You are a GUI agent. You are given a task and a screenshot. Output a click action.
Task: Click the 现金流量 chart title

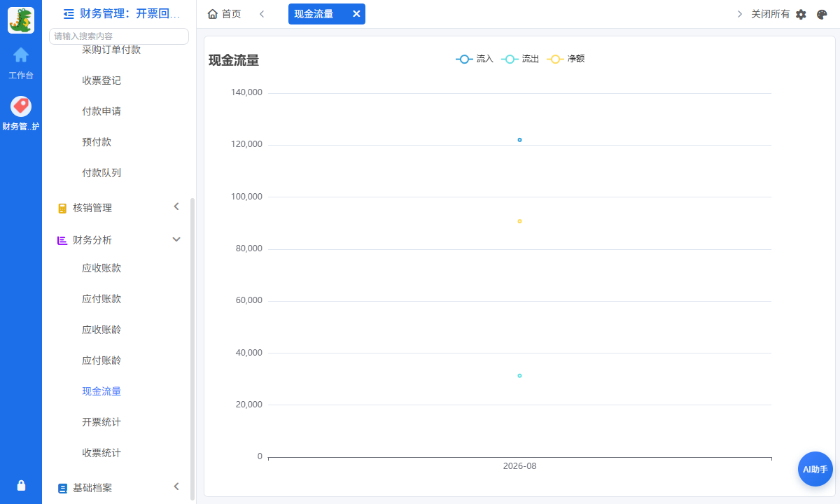click(234, 60)
